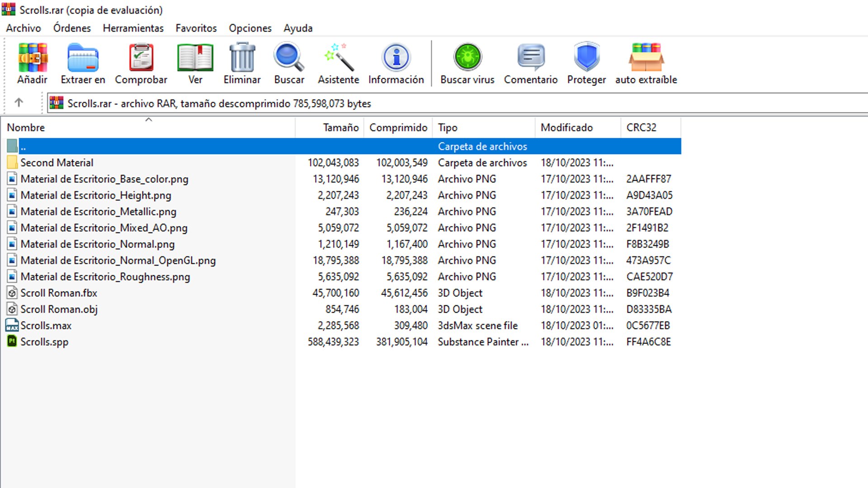
Task: Open the Información icon
Action: click(396, 58)
